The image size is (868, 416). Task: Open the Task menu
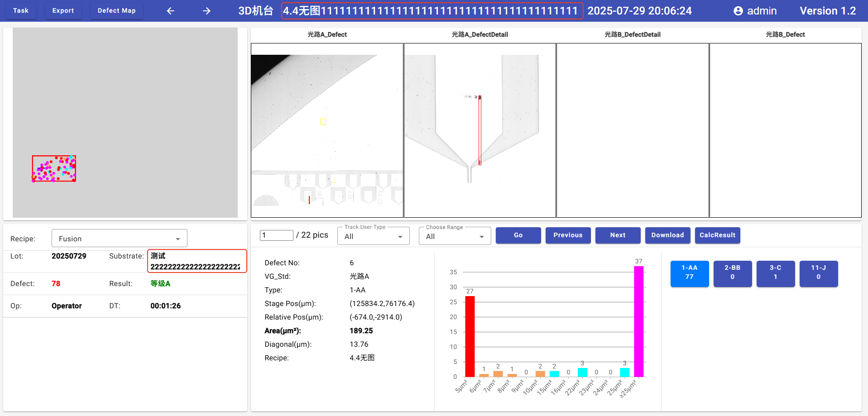21,11
